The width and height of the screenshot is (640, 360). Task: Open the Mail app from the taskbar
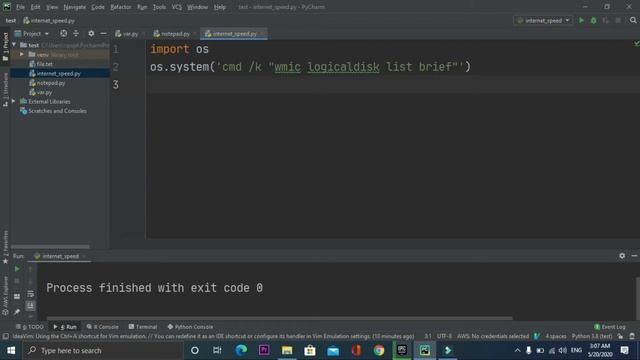click(x=333, y=350)
